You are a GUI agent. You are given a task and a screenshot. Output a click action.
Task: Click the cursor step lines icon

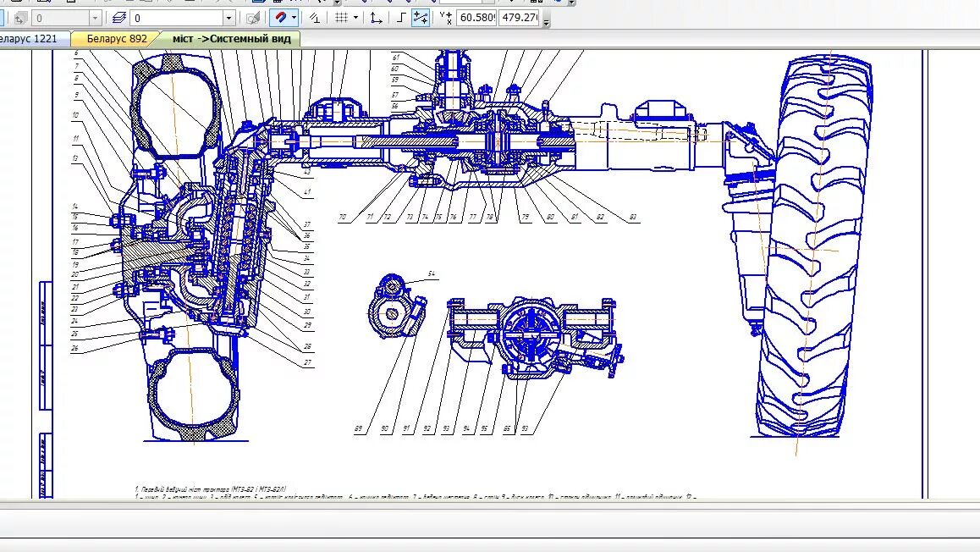[421, 18]
